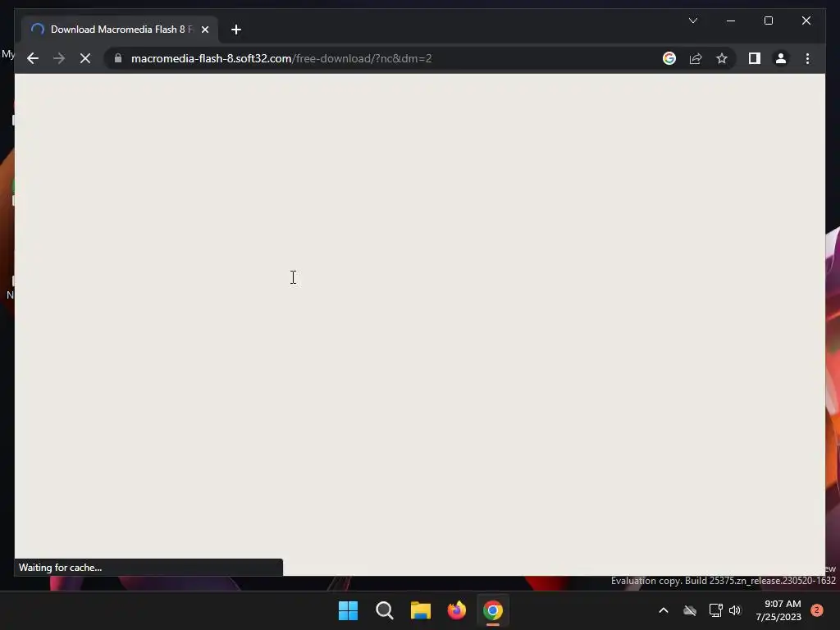Open Windows Search from taskbar
Screen dimensions: 840x630
pos(384,610)
